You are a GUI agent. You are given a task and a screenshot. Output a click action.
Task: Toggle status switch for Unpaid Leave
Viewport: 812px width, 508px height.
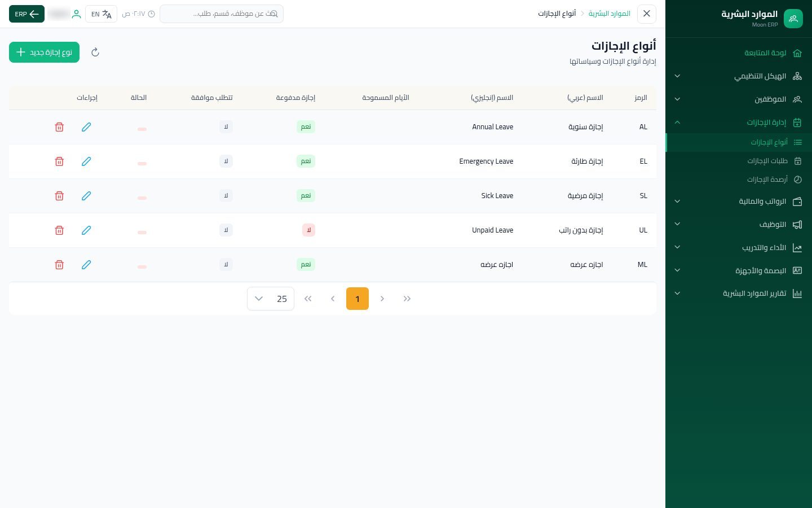point(142,232)
